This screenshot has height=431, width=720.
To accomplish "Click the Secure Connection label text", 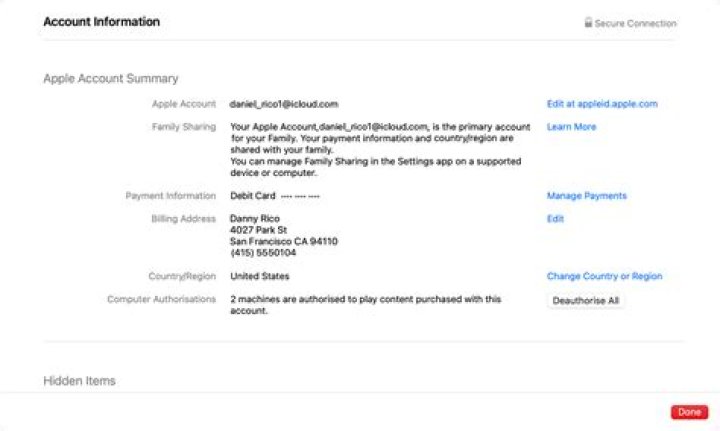I will pyautogui.click(x=636, y=23).
